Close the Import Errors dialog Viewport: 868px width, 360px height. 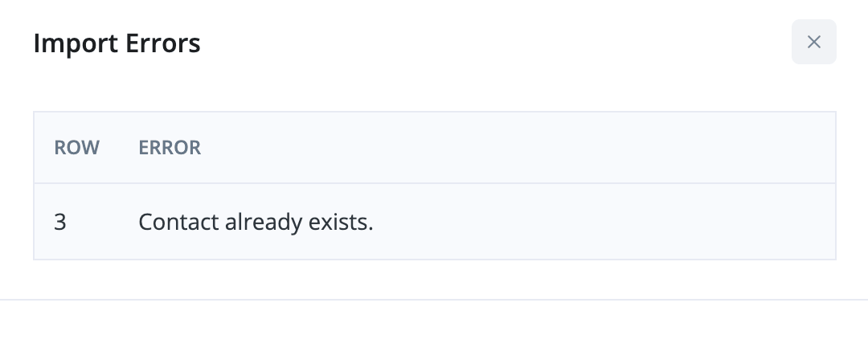click(814, 42)
